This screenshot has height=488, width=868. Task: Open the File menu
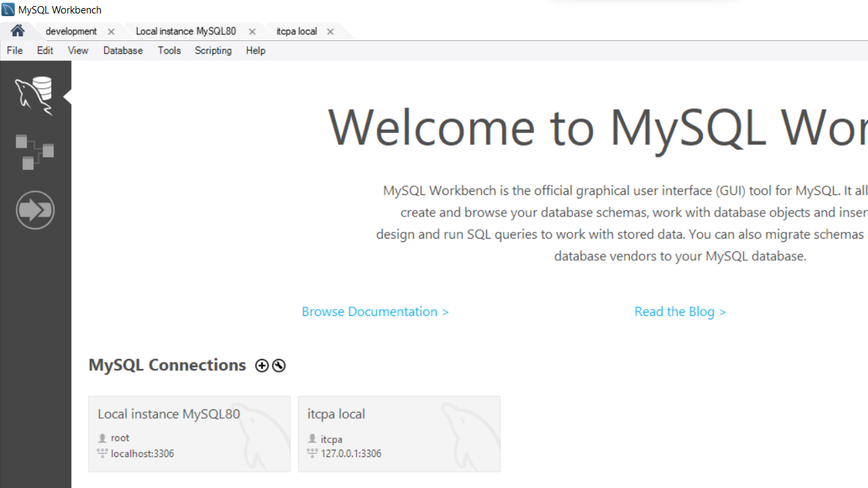click(x=15, y=50)
